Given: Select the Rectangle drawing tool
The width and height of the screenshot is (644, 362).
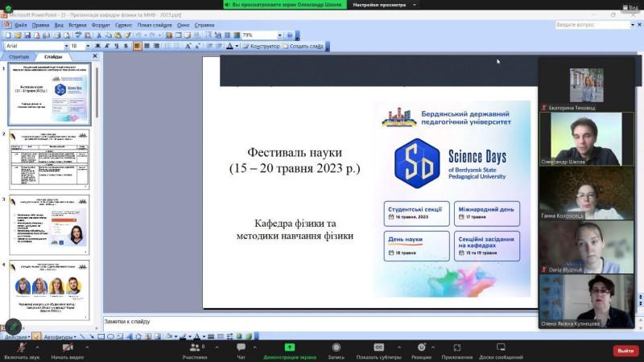Looking at the screenshot, I should 101,336.
